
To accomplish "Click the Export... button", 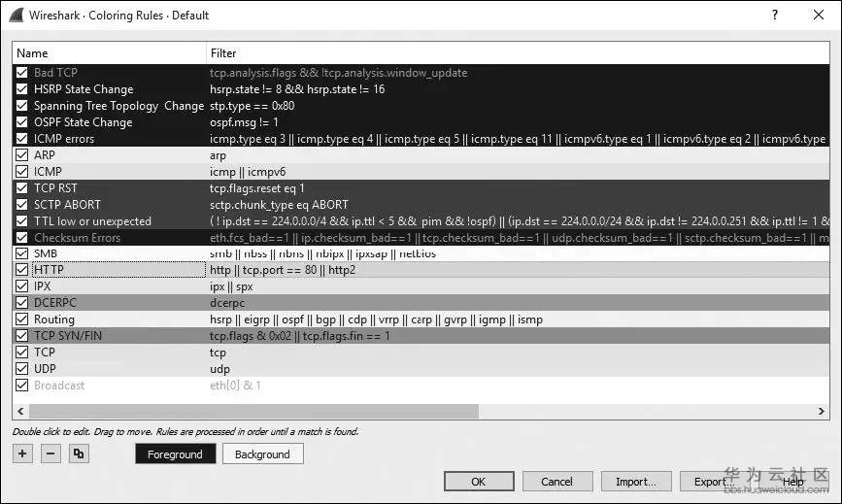I will (714, 482).
